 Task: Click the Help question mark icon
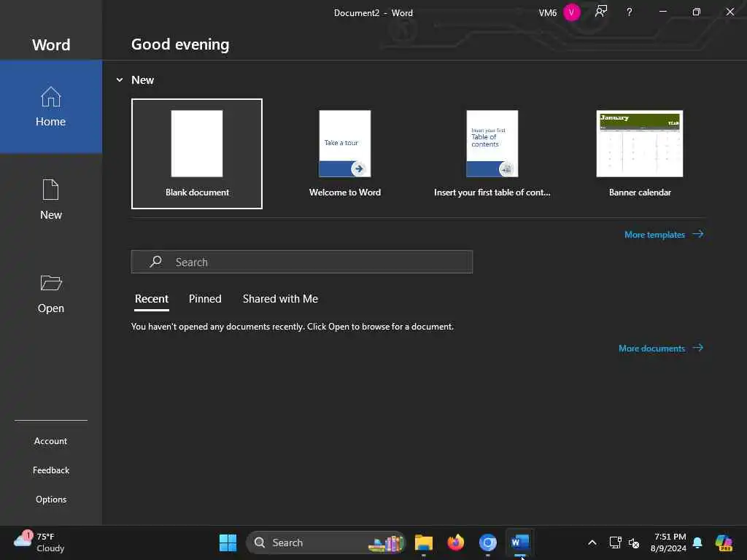630,12
